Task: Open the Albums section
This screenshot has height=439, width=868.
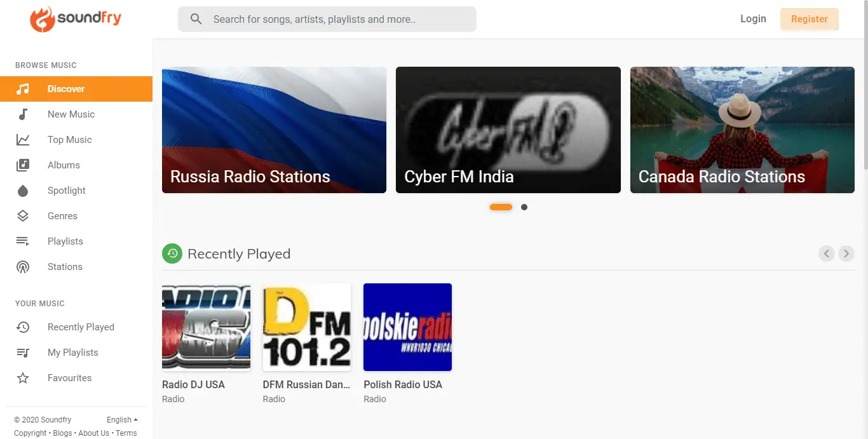Action: coord(76,165)
